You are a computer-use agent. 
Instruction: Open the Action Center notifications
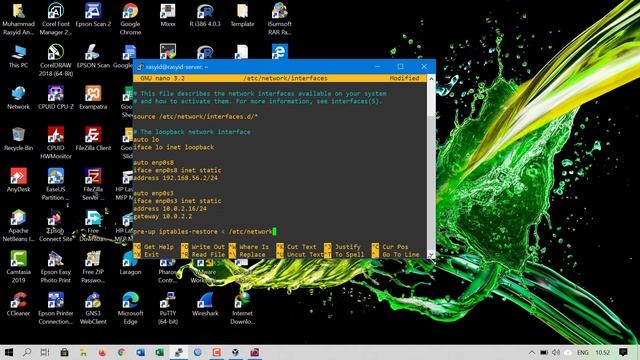[x=623, y=352]
